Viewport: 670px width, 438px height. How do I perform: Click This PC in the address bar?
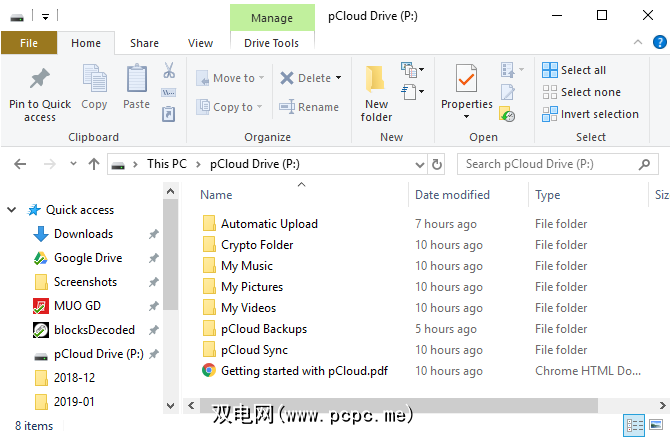(167, 164)
